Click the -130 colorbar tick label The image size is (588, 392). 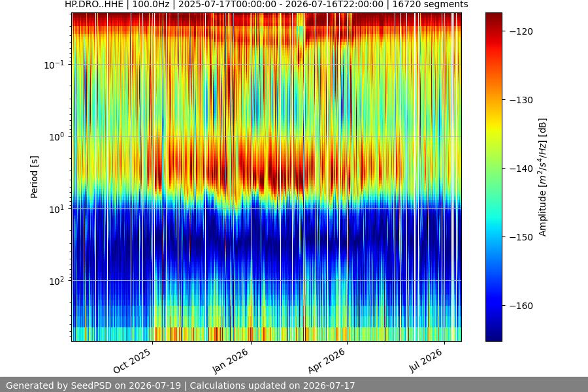521,100
